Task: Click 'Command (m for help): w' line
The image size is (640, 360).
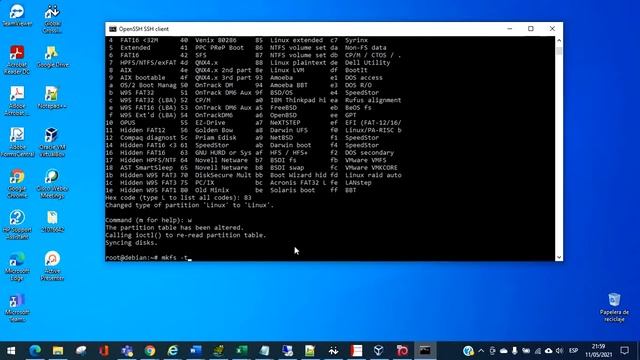Action: 149,220
